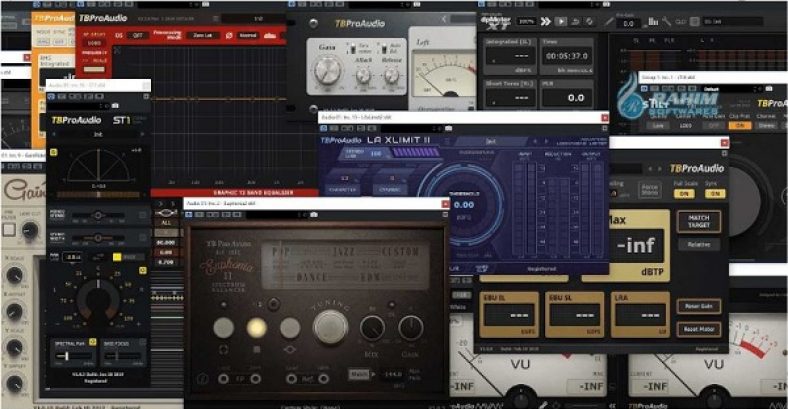Click the spectrum histogram icon in red equalizer header
Screen dimensions: 788x409
[269, 36]
